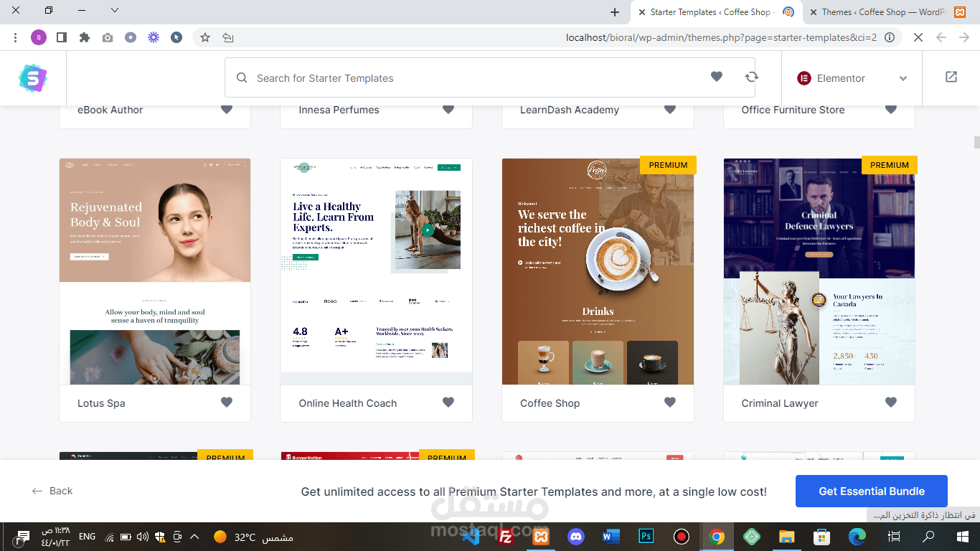Open Microsoft Store from taskbar

click(x=822, y=537)
